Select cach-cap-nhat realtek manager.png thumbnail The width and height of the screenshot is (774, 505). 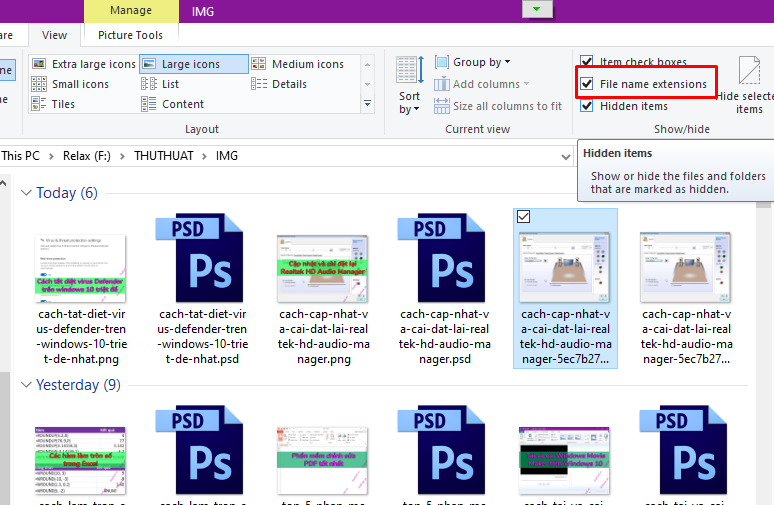[323, 268]
